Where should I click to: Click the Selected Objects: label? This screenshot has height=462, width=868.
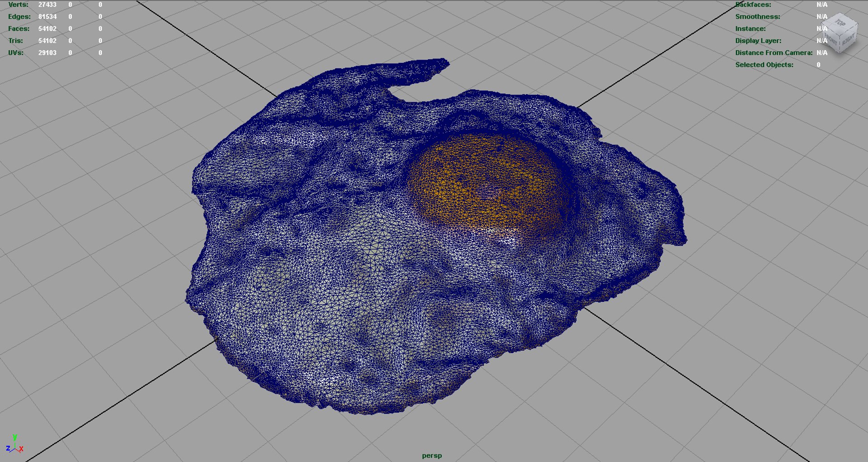[764, 65]
